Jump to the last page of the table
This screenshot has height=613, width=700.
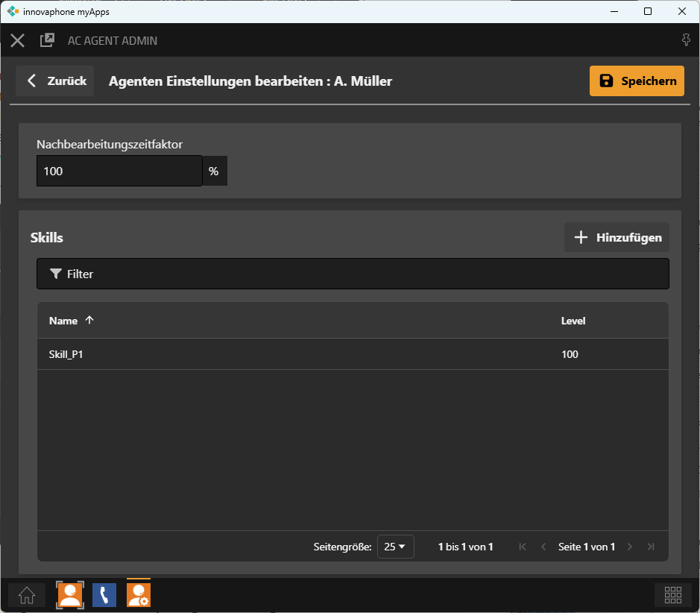click(651, 547)
